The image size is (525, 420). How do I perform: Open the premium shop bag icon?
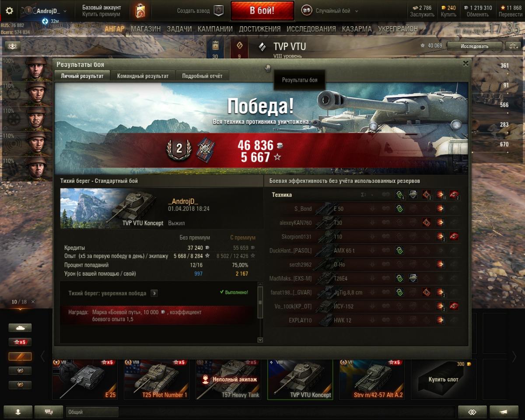(x=141, y=11)
